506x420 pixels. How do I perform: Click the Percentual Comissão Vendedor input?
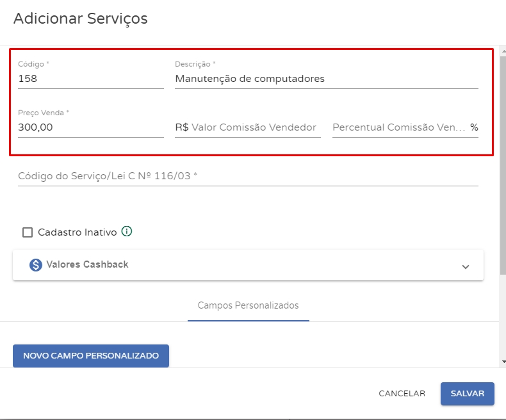tap(398, 127)
